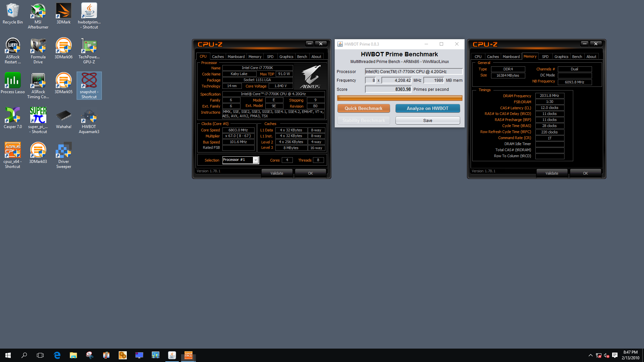Click the Core Voltage value 1.840 V
Screen dimensions: 644x362
[281, 86]
